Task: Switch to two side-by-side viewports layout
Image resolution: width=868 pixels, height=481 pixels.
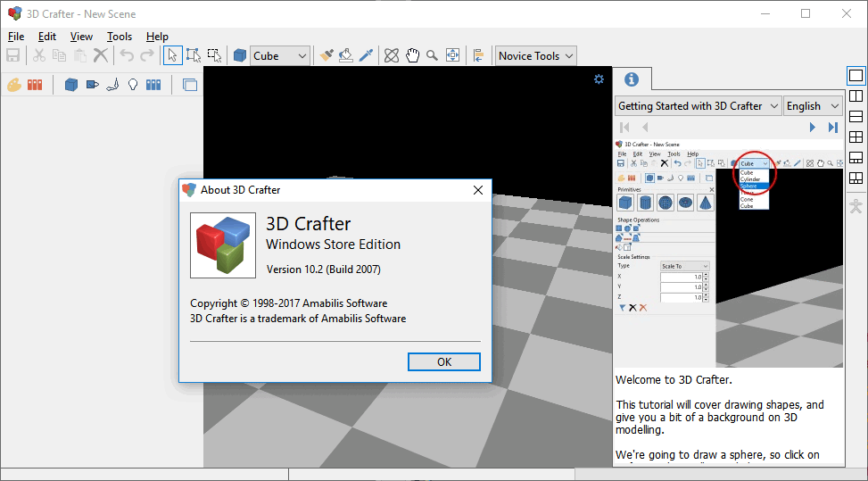Action: point(856,95)
